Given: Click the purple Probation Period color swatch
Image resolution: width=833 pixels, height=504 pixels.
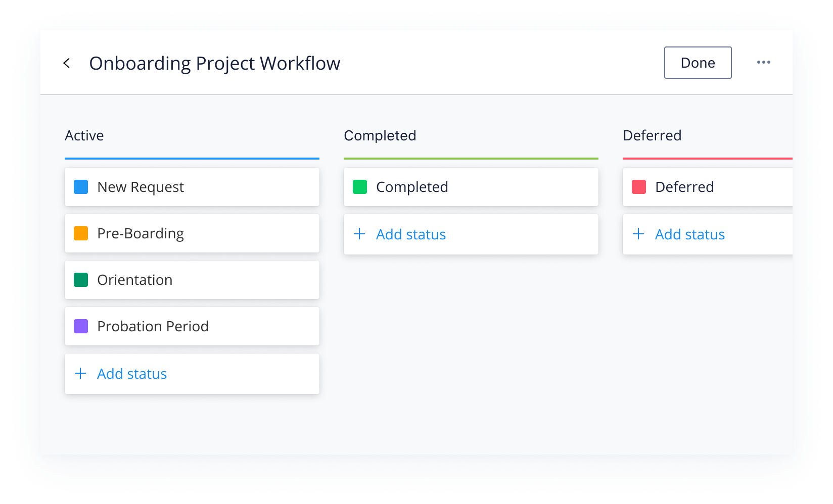Looking at the screenshot, I should pyautogui.click(x=81, y=326).
